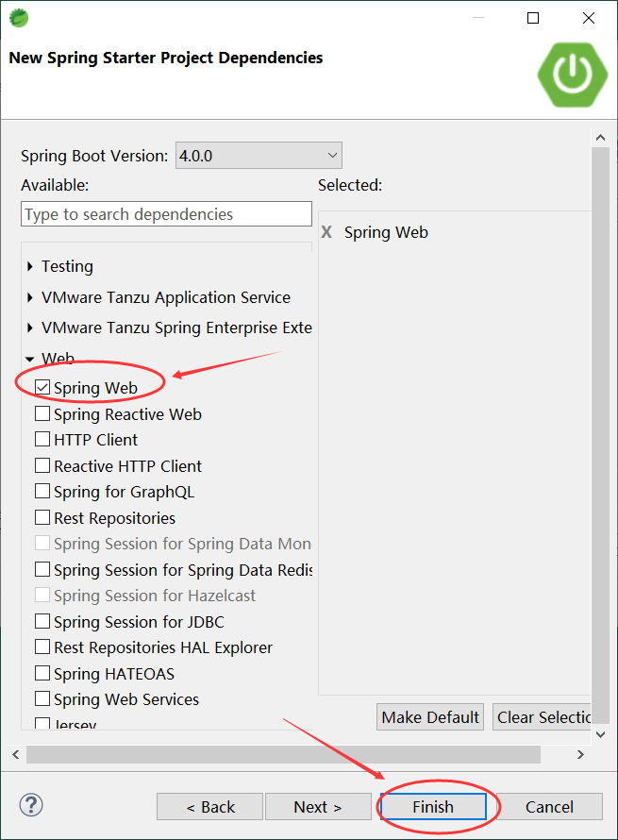Enable Spring Session for JDBC
This screenshot has height=840, width=618.
pyautogui.click(x=41, y=621)
